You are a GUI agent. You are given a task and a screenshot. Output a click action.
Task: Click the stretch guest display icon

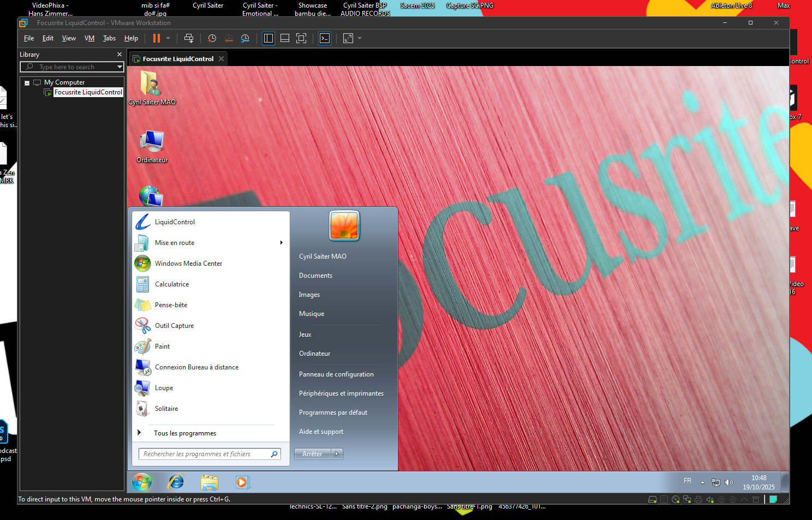[348, 38]
